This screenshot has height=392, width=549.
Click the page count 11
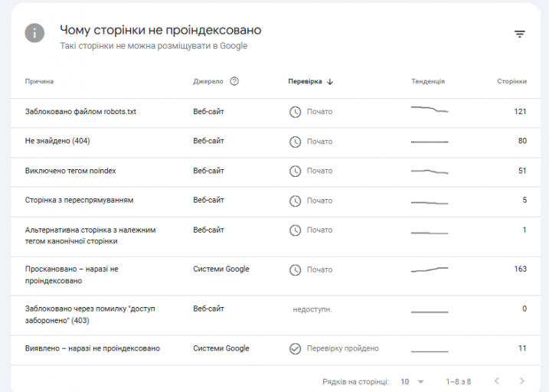point(522,348)
